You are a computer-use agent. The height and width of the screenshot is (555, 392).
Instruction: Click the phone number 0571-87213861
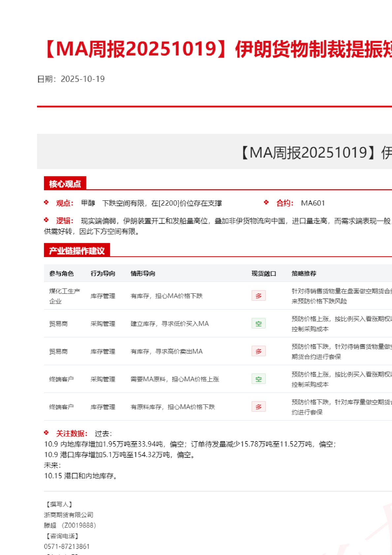[x=67, y=546]
